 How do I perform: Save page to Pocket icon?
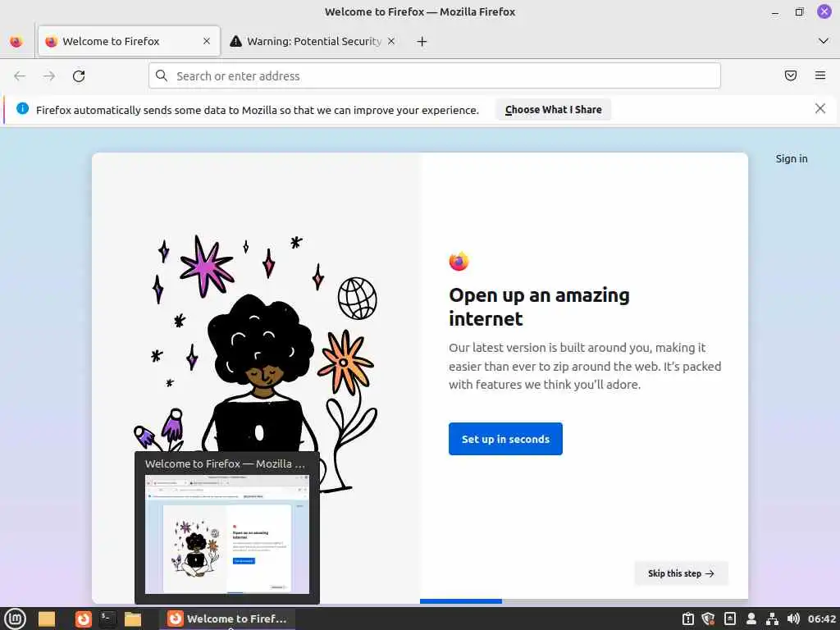[x=791, y=75]
